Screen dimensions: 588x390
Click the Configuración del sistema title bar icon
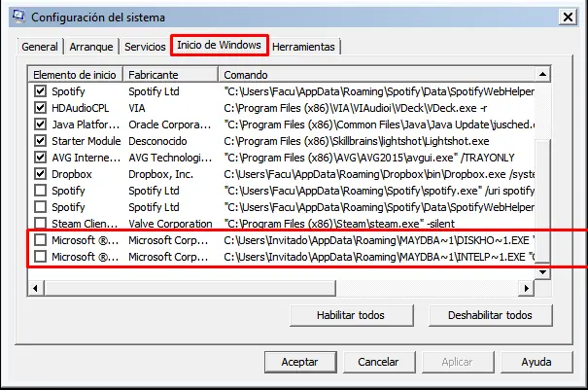point(18,17)
